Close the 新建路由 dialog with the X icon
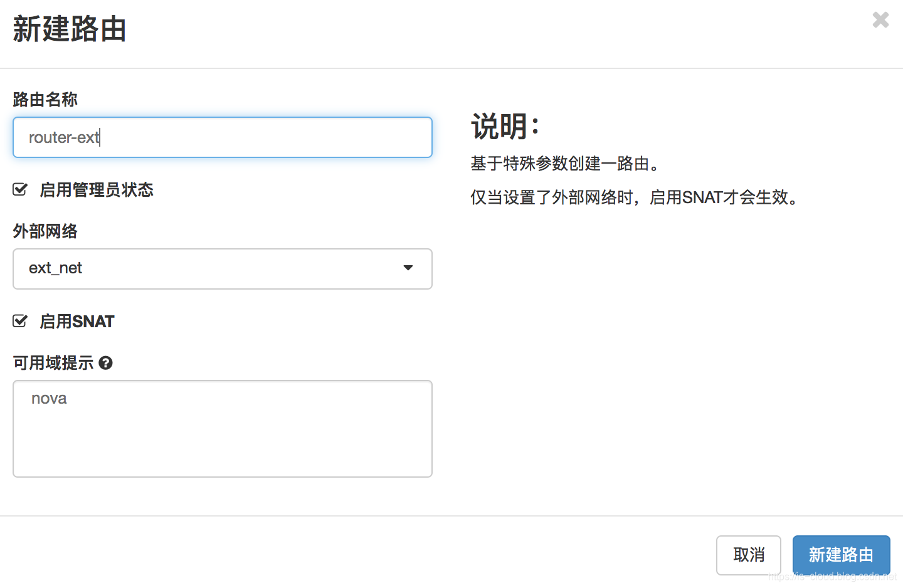The height and width of the screenshot is (588, 903). tap(880, 20)
